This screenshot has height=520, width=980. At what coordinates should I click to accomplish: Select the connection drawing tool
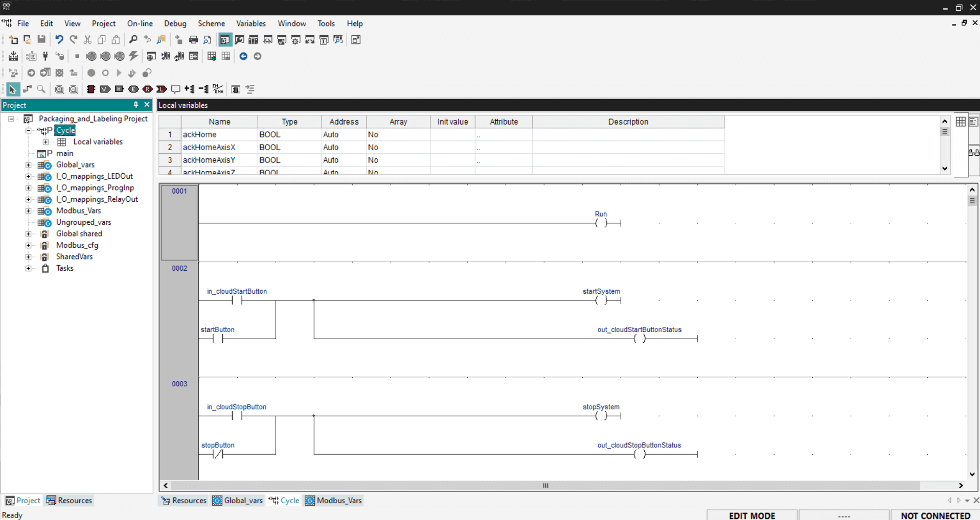point(27,89)
